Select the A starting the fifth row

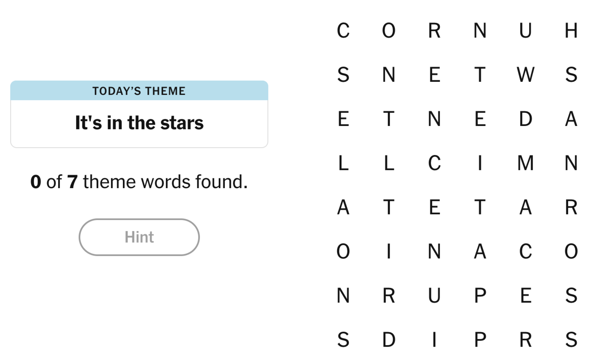point(343,207)
